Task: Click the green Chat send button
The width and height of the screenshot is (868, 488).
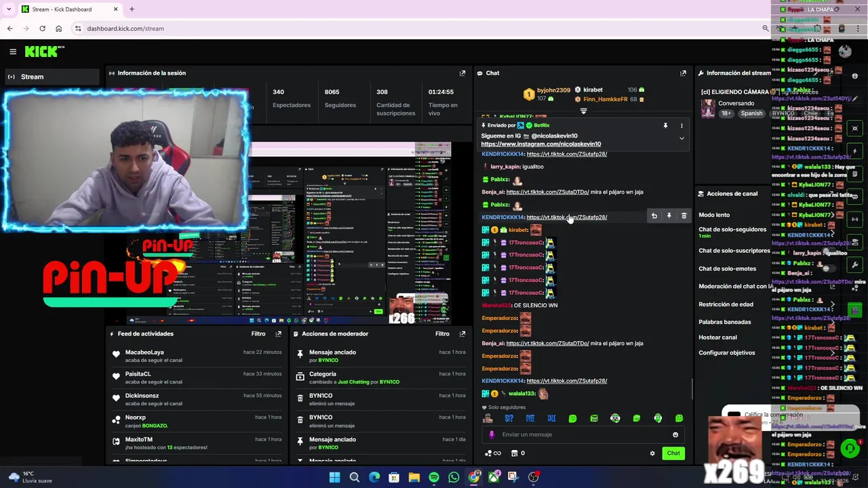Action: (673, 453)
